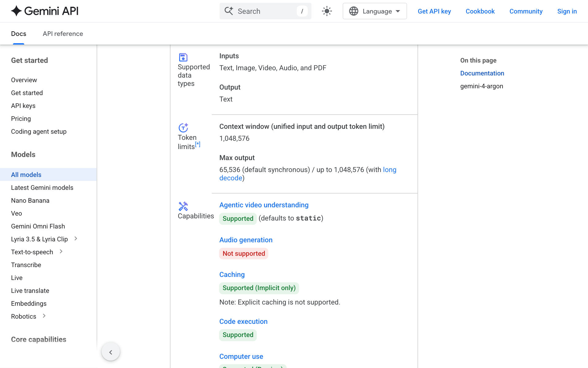
Task: Open the Cookbook link
Action: pos(480,11)
